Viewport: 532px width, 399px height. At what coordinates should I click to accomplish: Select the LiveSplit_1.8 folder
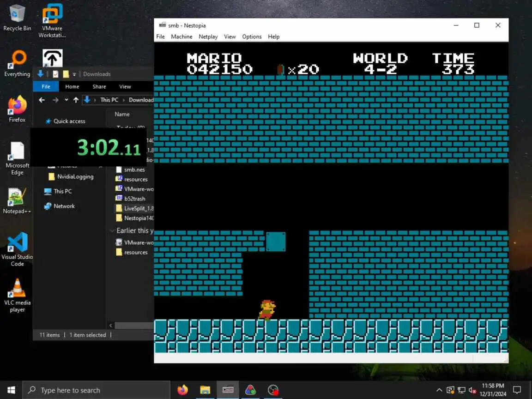pos(134,208)
